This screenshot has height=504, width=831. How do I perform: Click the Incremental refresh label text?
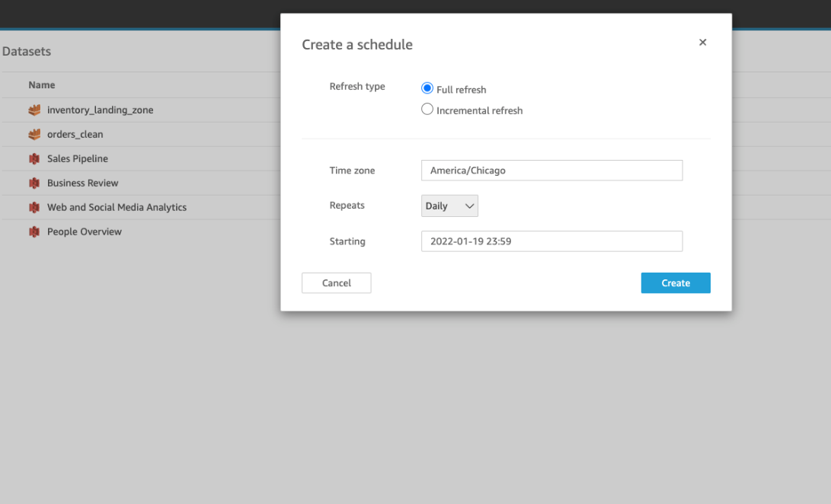[480, 110]
